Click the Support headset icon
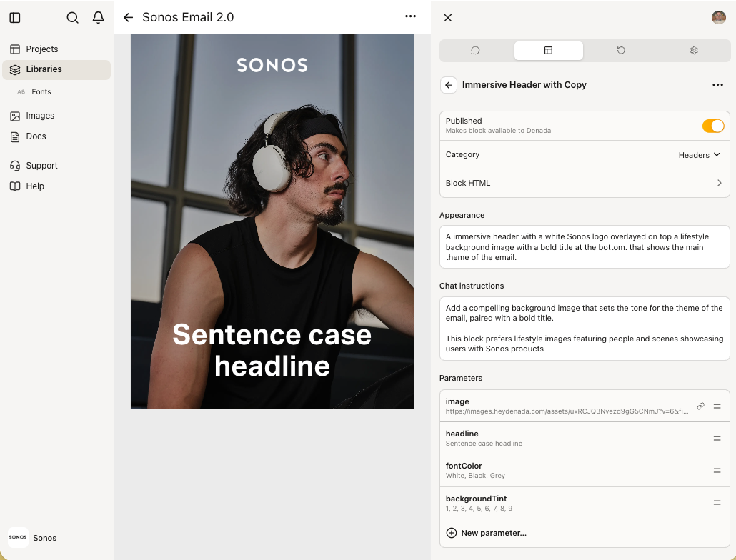The image size is (736, 560). (x=15, y=166)
